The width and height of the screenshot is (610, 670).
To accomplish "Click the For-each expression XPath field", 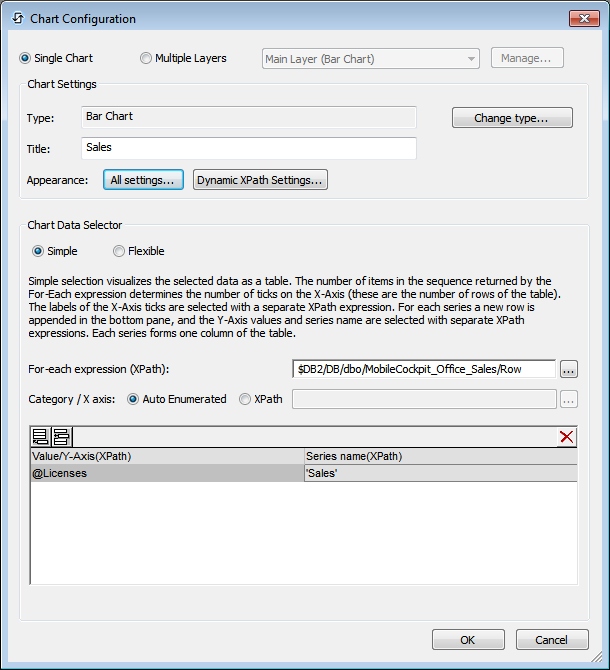I will [x=423, y=369].
